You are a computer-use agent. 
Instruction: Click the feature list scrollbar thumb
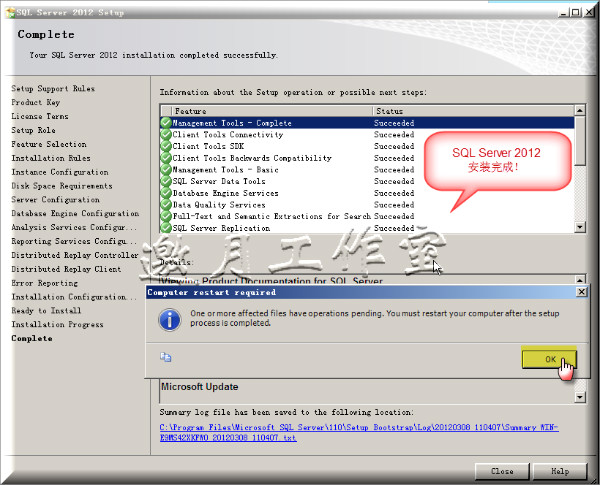click(580, 140)
